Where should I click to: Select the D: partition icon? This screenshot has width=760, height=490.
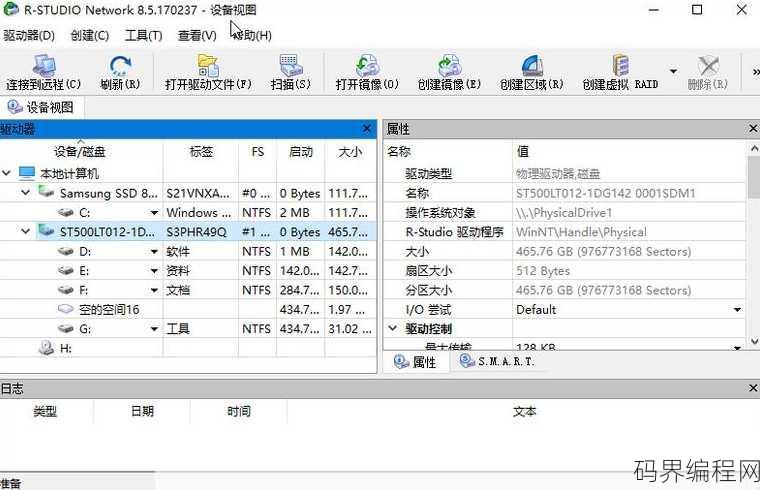point(65,252)
